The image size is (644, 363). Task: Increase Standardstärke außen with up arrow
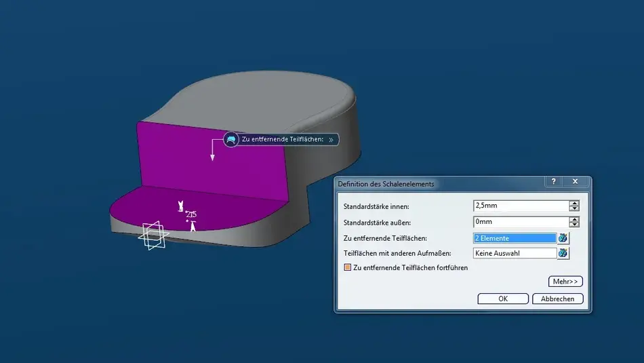[x=574, y=218]
